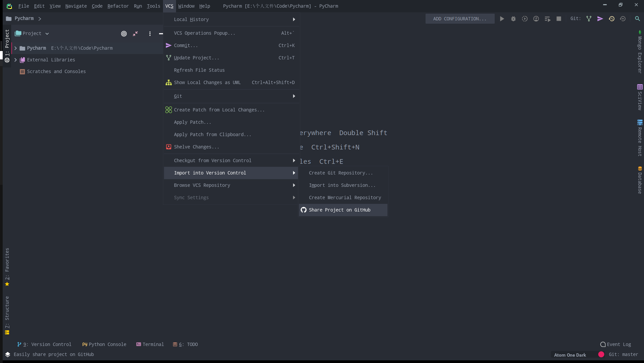The image size is (644, 363).
Task: Click Pycharm breadcrumb in navigation bar
Action: [x=24, y=18]
